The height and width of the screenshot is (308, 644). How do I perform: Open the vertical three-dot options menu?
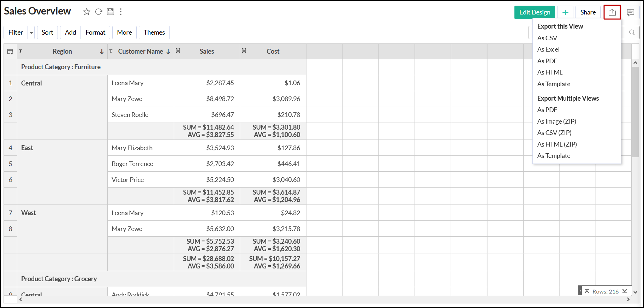121,12
